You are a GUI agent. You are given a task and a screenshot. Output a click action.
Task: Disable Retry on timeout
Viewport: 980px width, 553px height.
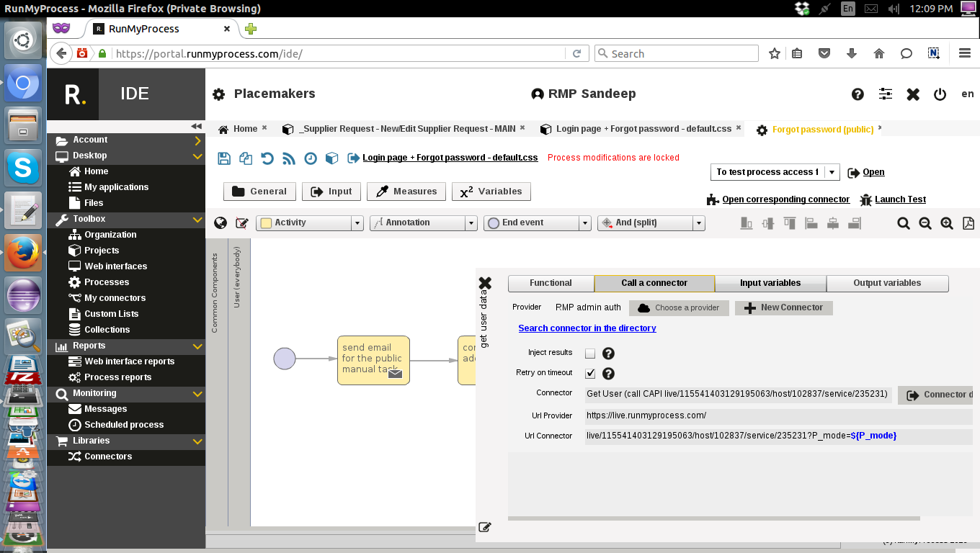(x=590, y=373)
